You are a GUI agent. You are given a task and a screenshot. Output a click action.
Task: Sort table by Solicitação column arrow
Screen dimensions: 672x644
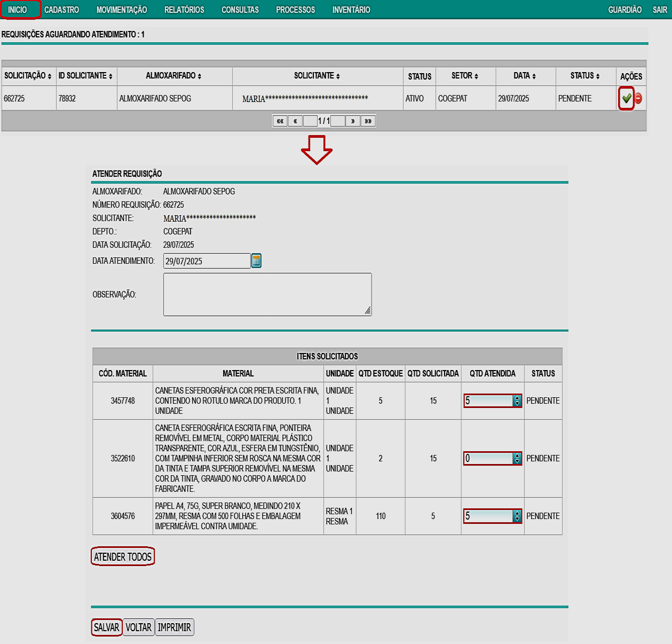(50, 76)
